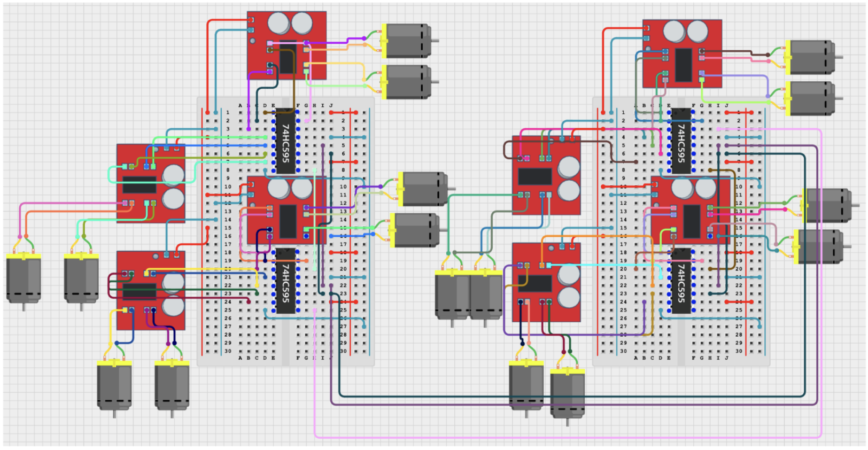Select upper 74HC595 chip on left breadboard

(285, 142)
